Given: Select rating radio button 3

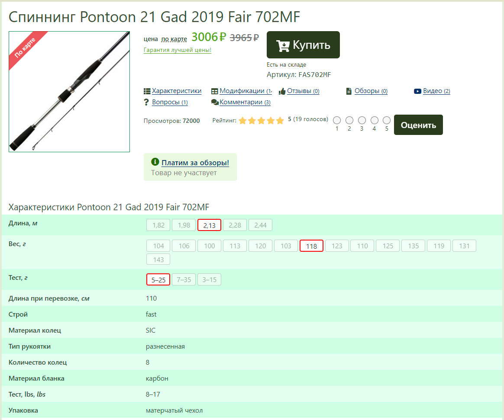Looking at the screenshot, I should point(362,120).
